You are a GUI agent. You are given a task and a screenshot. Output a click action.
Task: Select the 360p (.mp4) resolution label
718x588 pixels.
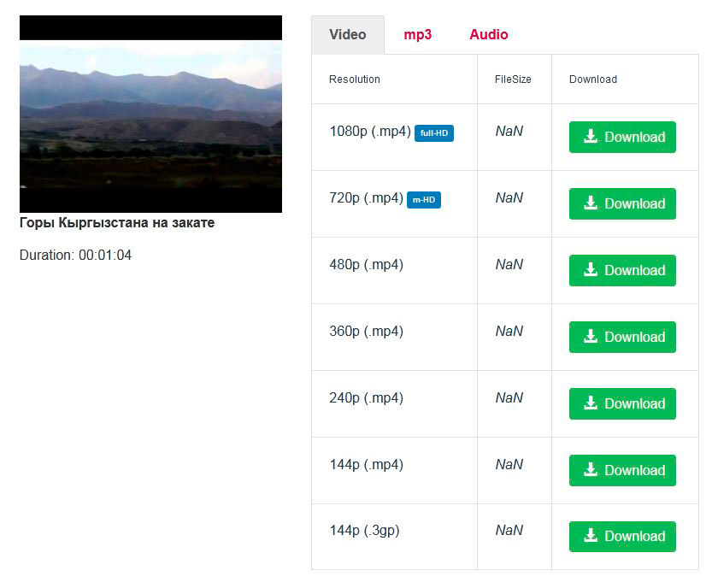[367, 332]
